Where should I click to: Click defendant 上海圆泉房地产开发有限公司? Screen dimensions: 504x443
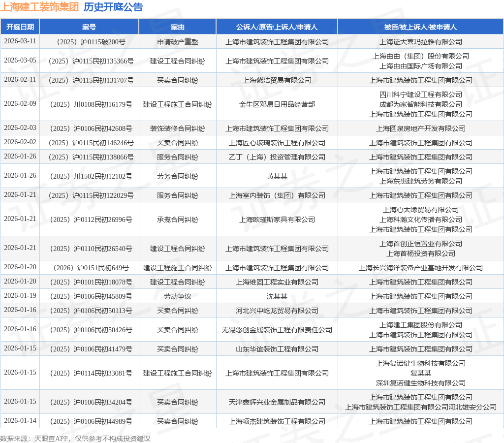(x=421, y=128)
